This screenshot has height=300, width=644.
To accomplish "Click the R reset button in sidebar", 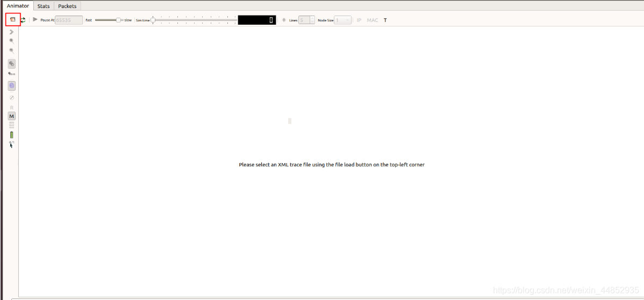I will 12,107.
